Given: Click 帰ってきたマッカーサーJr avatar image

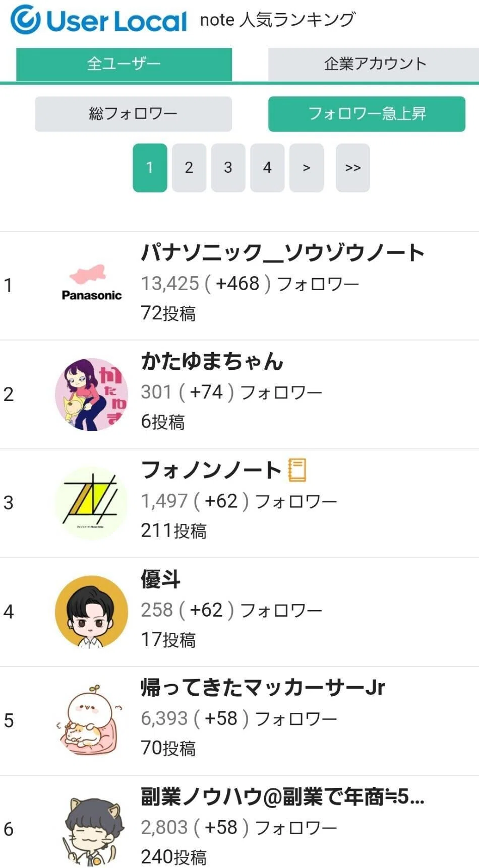Looking at the screenshot, I should [91, 720].
